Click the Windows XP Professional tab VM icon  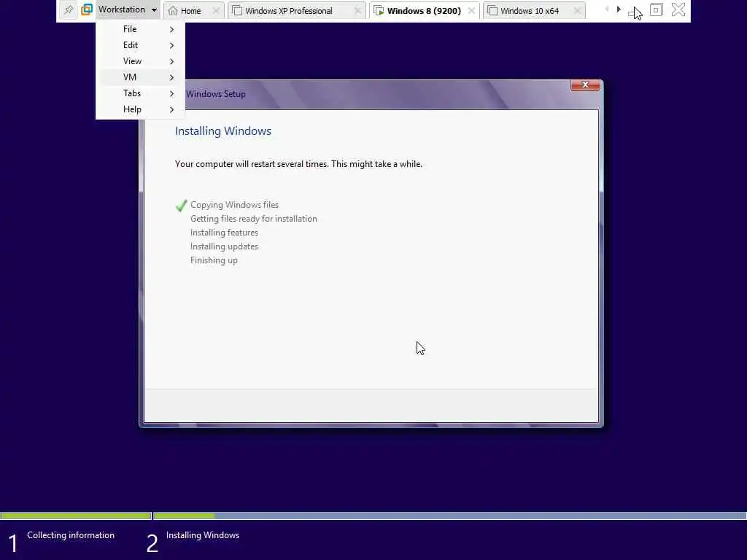[x=237, y=10]
